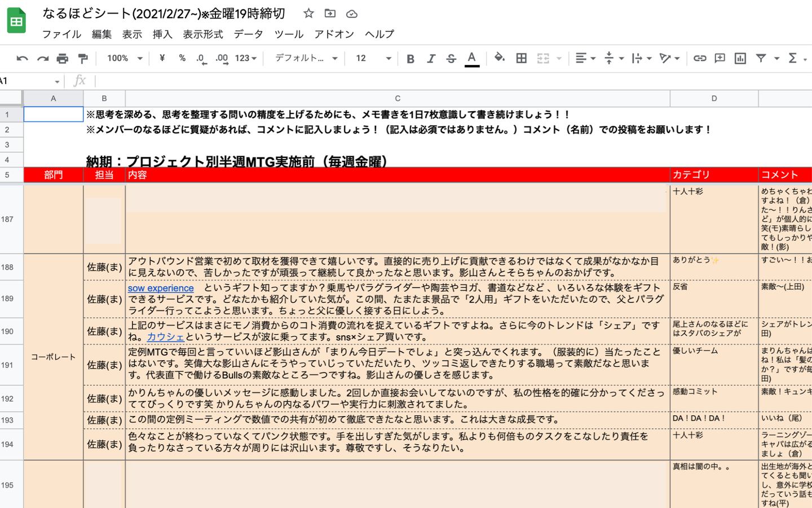The height and width of the screenshot is (508, 812).
Task: Open the 編集 menu
Action: [101, 34]
